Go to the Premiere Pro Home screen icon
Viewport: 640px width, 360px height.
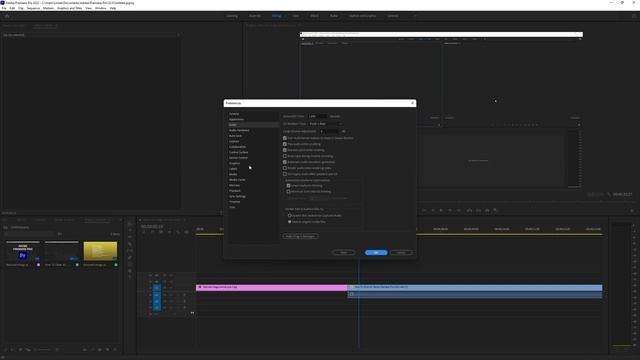(x=7, y=16)
